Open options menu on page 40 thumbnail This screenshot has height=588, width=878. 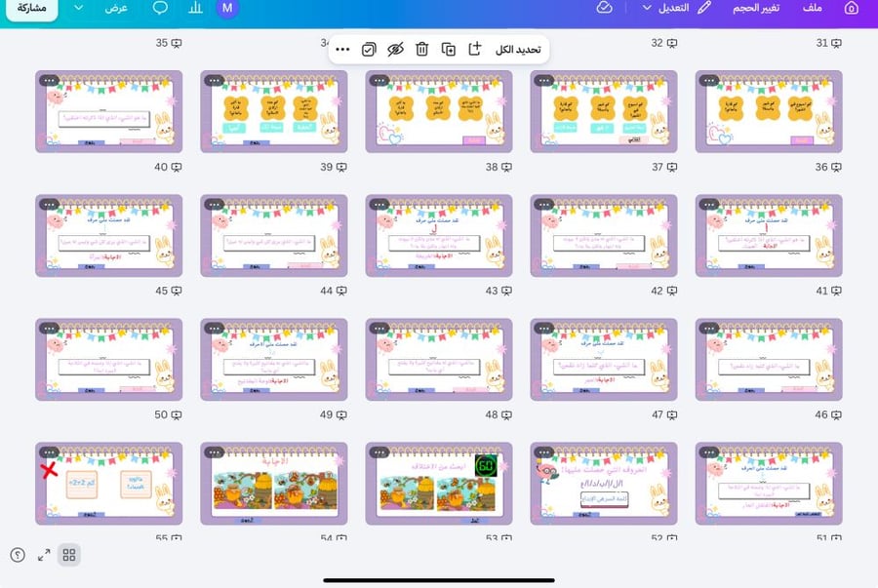tap(50, 81)
